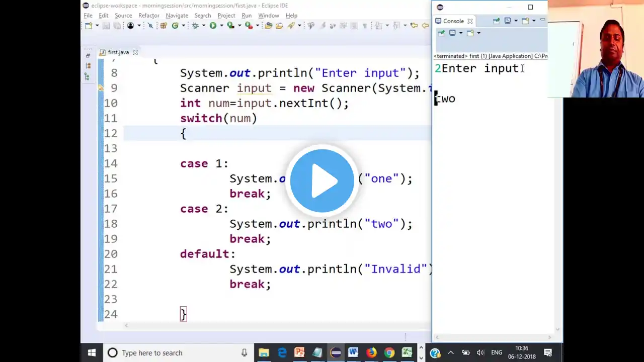Image resolution: width=644 pixels, height=362 pixels.
Task: Expand Open Console dropdown in lower row
Action: (478, 33)
